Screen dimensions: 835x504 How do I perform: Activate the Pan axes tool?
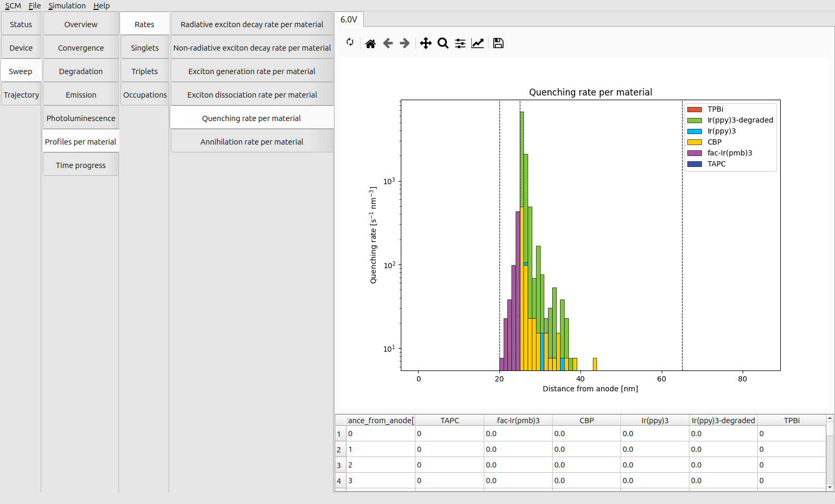426,43
